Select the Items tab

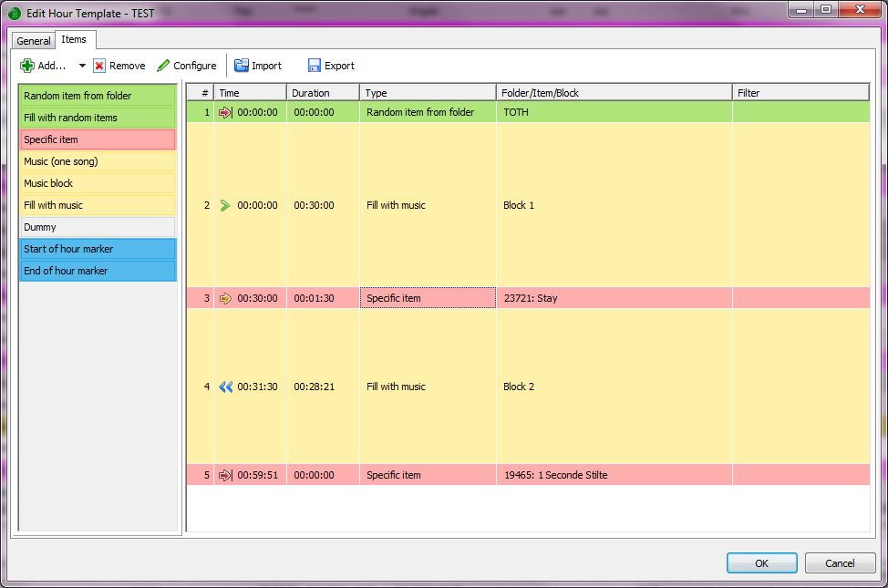point(74,39)
